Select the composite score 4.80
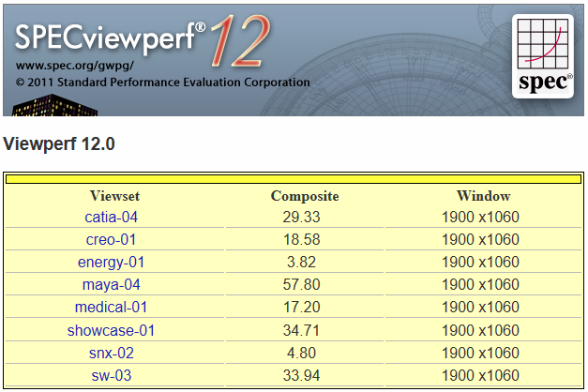588x392 pixels. 301,353
